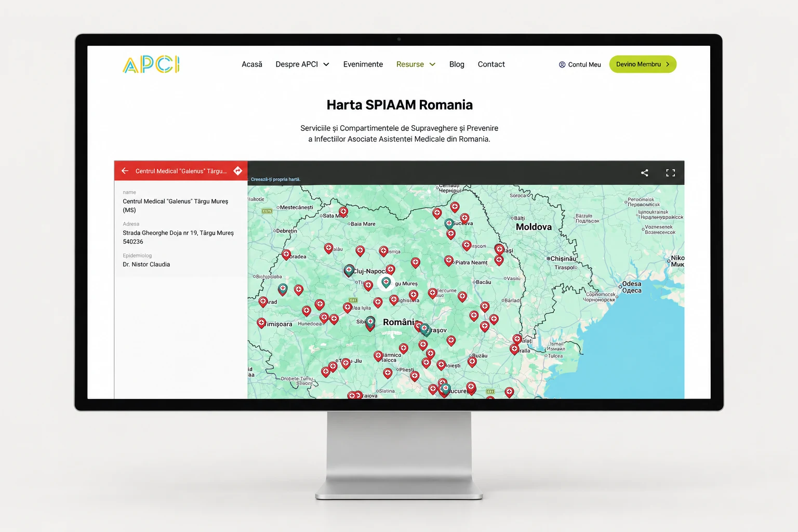The image size is (798, 532).
Task: Click the APCI logo
Action: [x=151, y=64]
